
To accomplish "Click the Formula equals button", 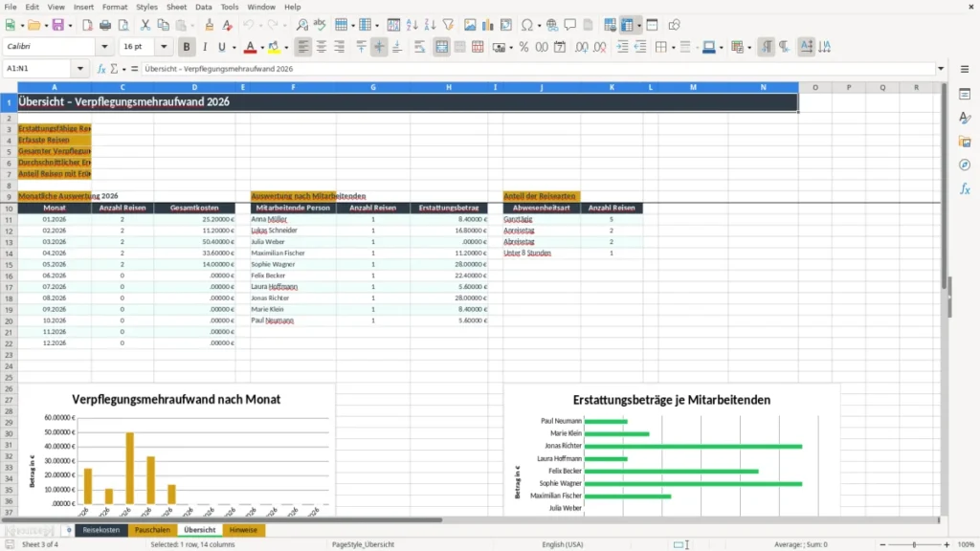I will click(x=134, y=69).
